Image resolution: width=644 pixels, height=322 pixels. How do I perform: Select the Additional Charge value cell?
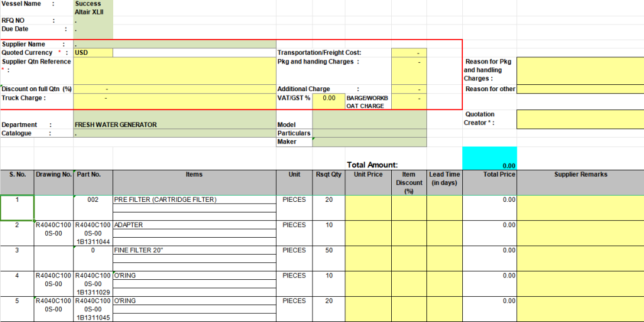point(409,89)
